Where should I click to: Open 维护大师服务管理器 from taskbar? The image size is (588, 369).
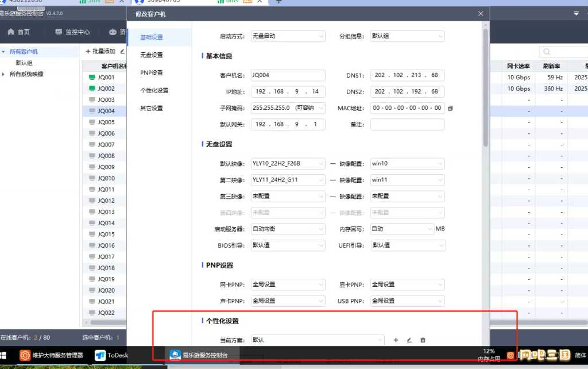click(51, 355)
